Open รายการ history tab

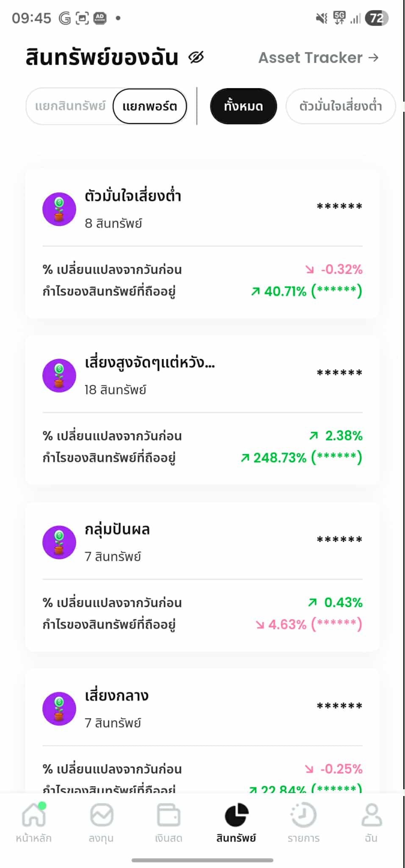(x=303, y=822)
